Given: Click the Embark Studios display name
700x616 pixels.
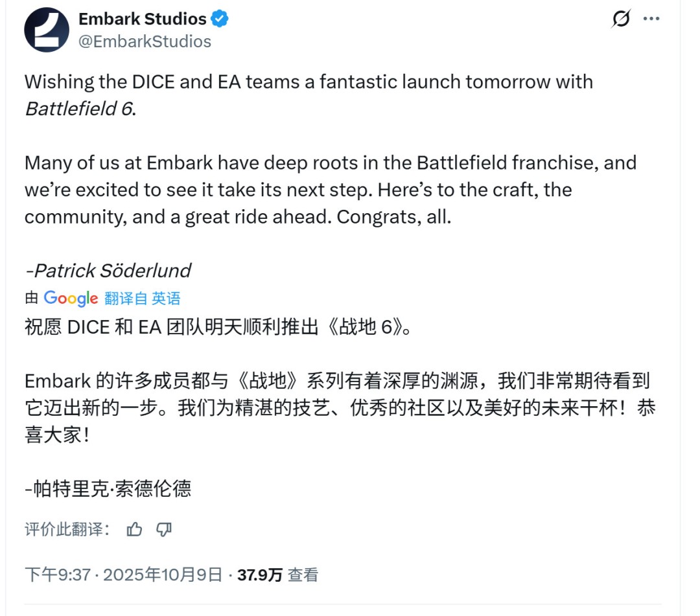Looking at the screenshot, I should (x=144, y=19).
